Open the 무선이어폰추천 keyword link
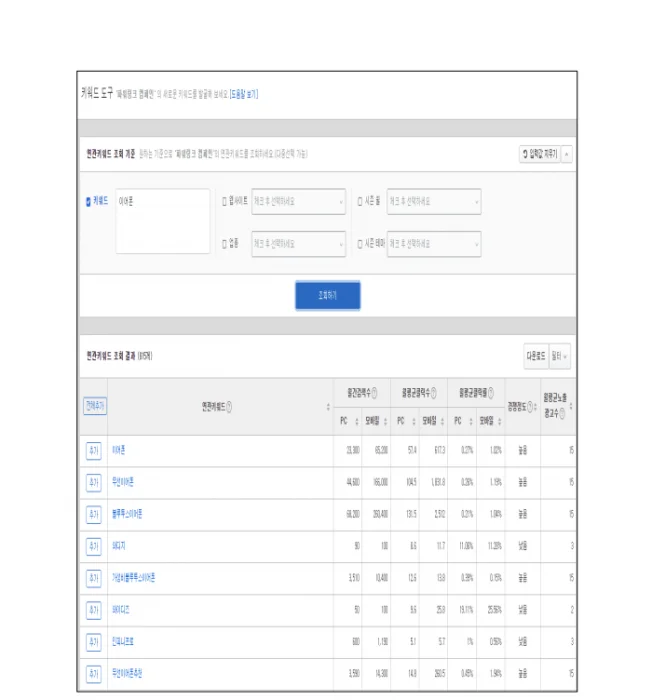This screenshot has width=652, height=700. click(127, 673)
